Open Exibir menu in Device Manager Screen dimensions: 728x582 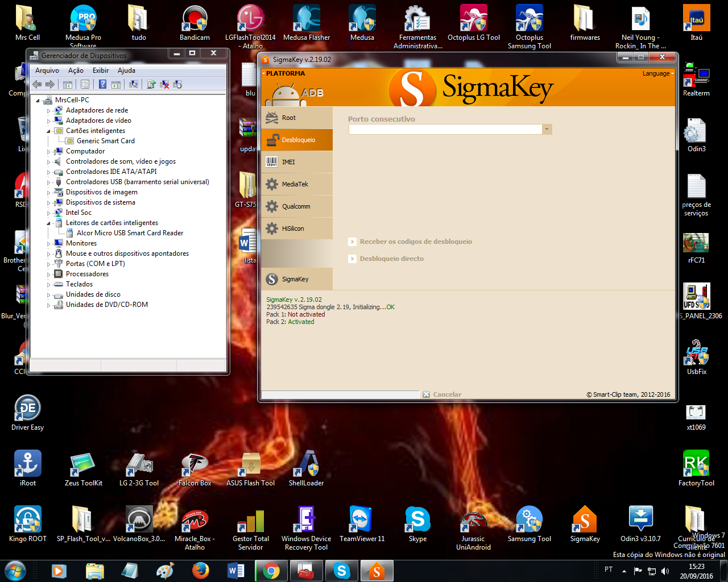(x=101, y=70)
